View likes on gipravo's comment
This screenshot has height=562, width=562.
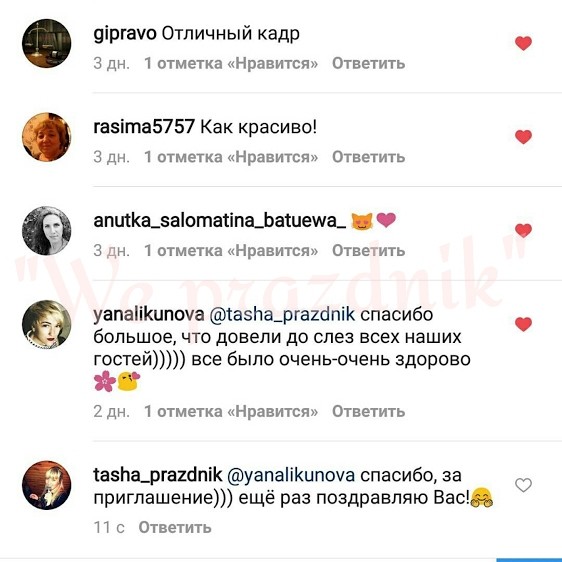(x=231, y=63)
